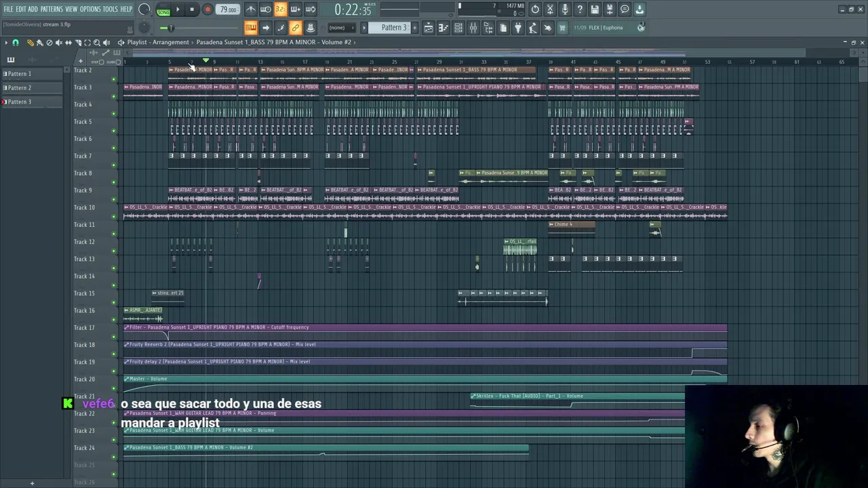Select the Delete tool in playlist
This screenshot has height=488, width=868.
click(50, 42)
